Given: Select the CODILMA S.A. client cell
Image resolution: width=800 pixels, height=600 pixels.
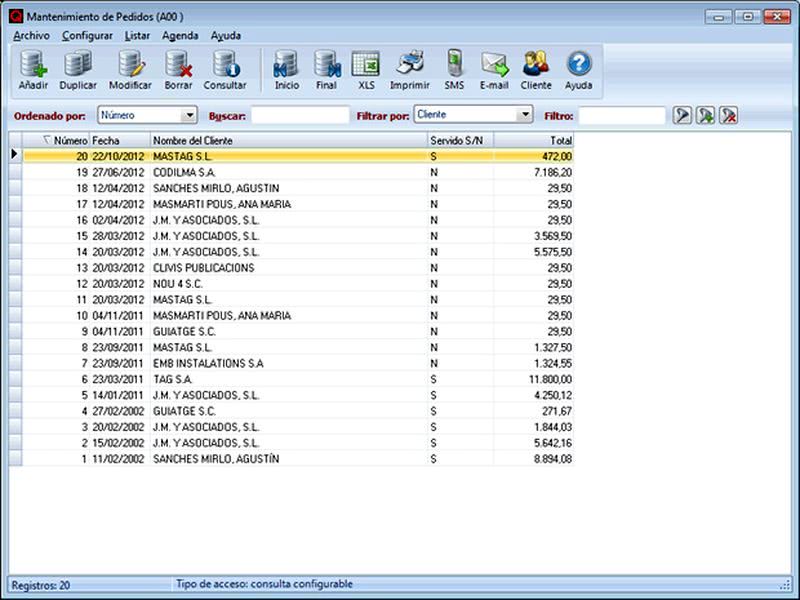Looking at the screenshot, I should (x=289, y=172).
